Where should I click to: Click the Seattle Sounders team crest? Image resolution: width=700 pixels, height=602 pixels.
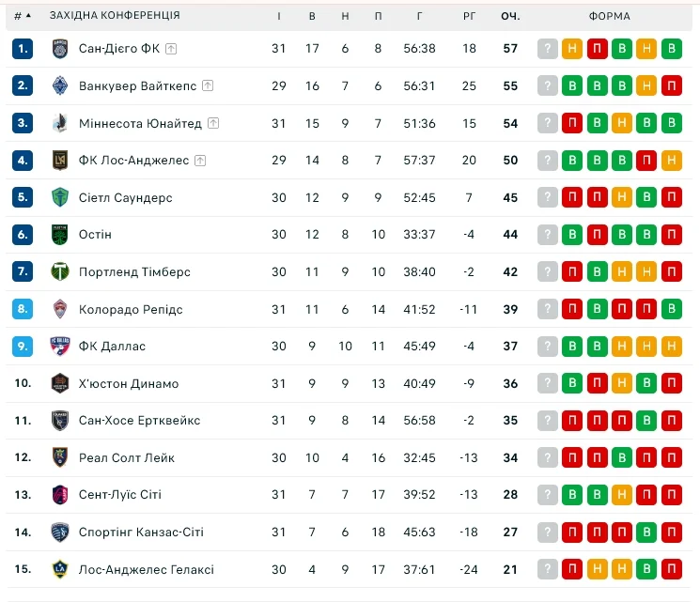point(60,197)
